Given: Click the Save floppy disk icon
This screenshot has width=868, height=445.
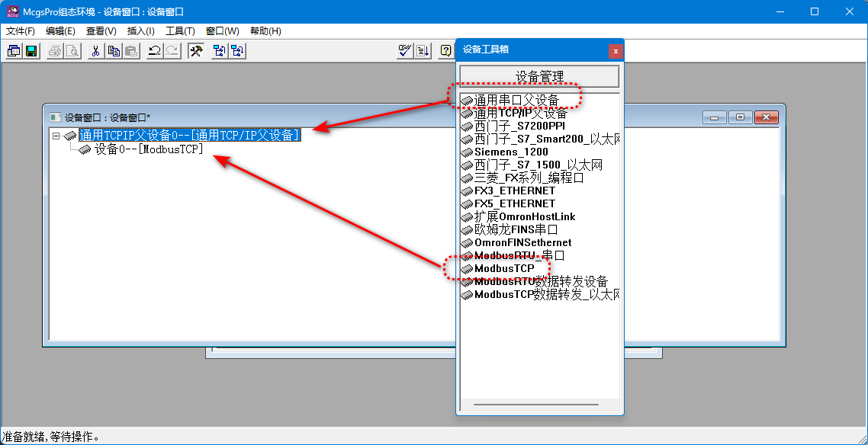Looking at the screenshot, I should click(x=31, y=51).
